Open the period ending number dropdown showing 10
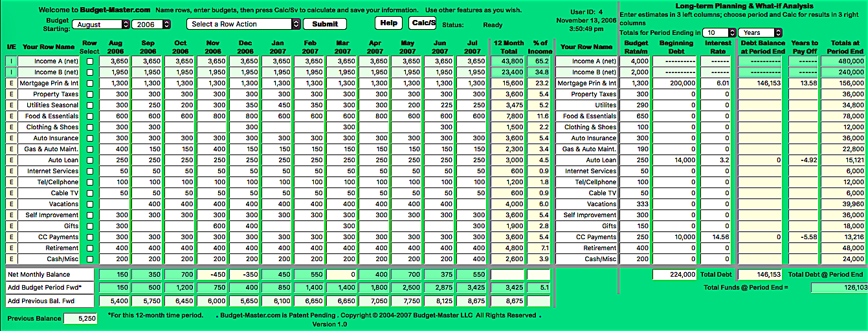Image resolution: width=868 pixels, height=331 pixels. click(x=718, y=32)
